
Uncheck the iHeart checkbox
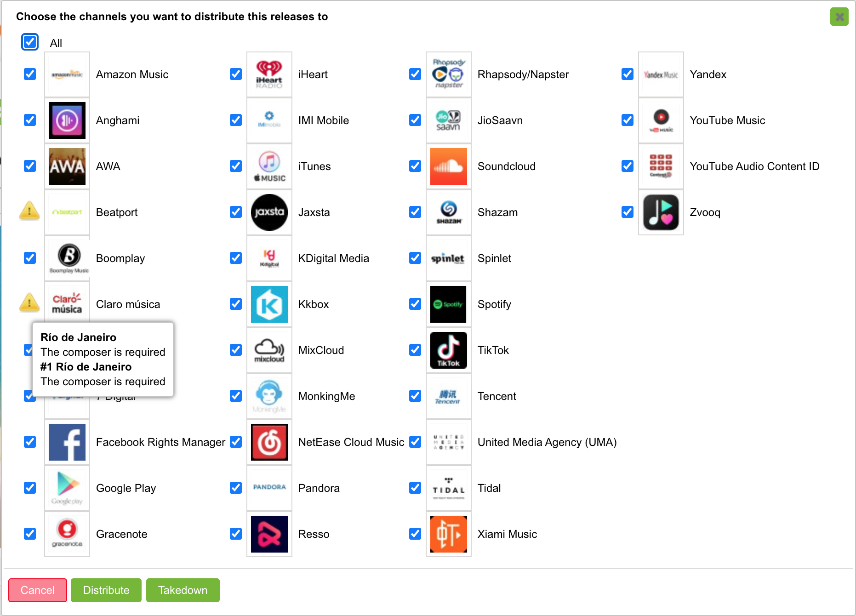click(236, 74)
